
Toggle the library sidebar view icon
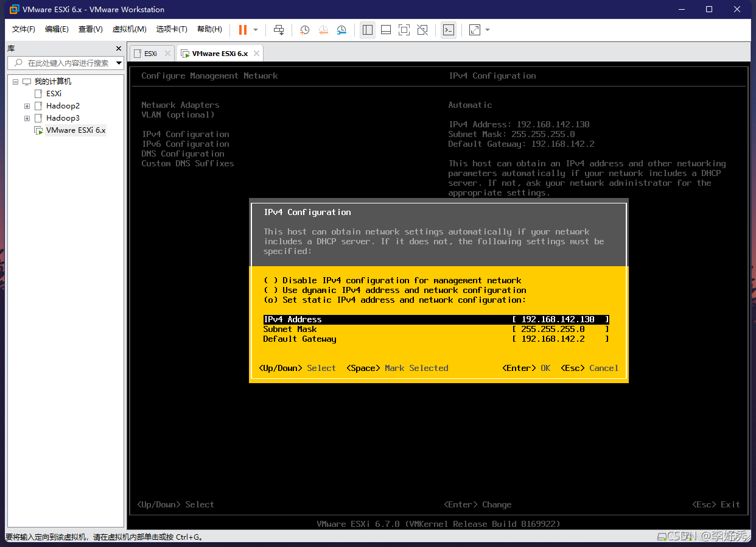(x=367, y=29)
